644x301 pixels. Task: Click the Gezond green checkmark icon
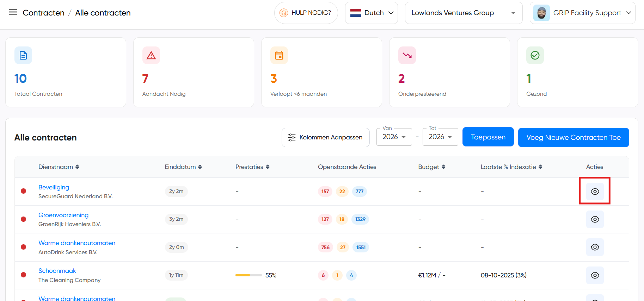coord(535,55)
